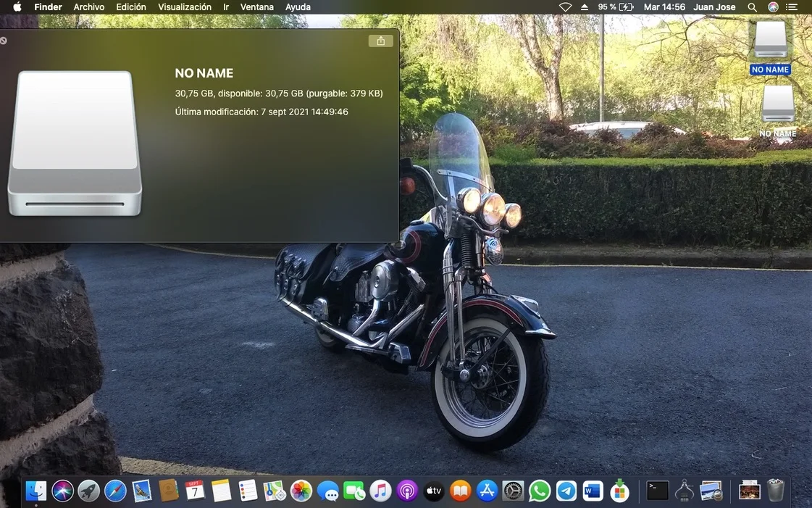
Task: Open Photos app in Dock
Action: (x=301, y=491)
